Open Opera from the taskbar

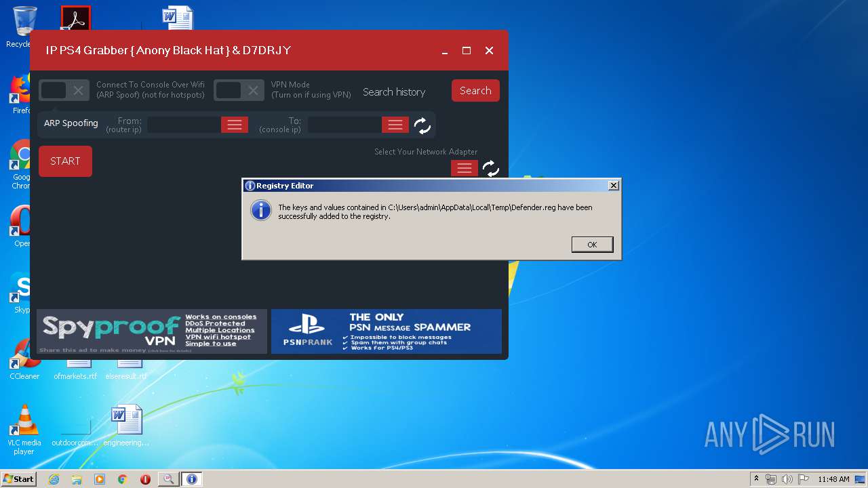pos(145,479)
